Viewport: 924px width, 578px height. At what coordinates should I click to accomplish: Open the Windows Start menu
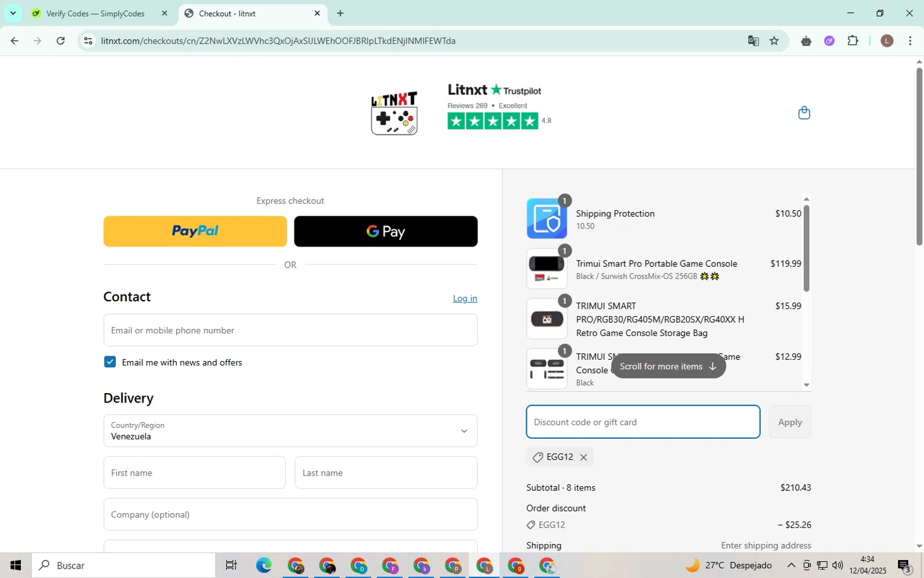coord(15,565)
